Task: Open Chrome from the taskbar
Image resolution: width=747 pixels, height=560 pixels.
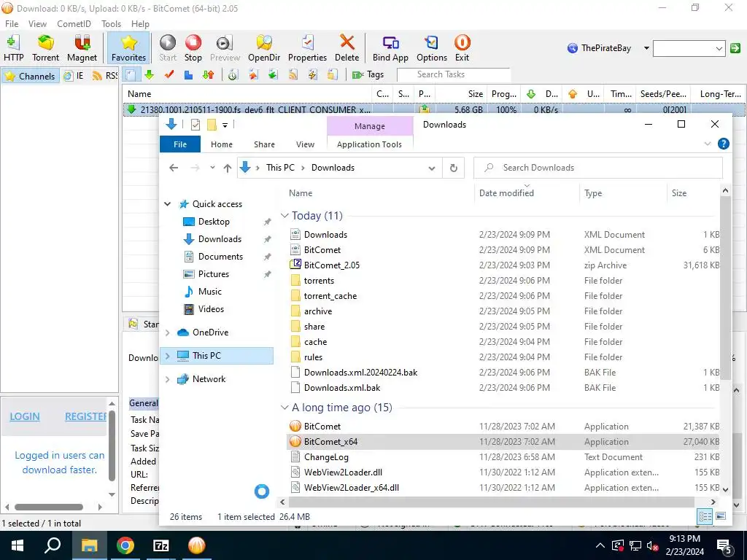Action: (125, 545)
